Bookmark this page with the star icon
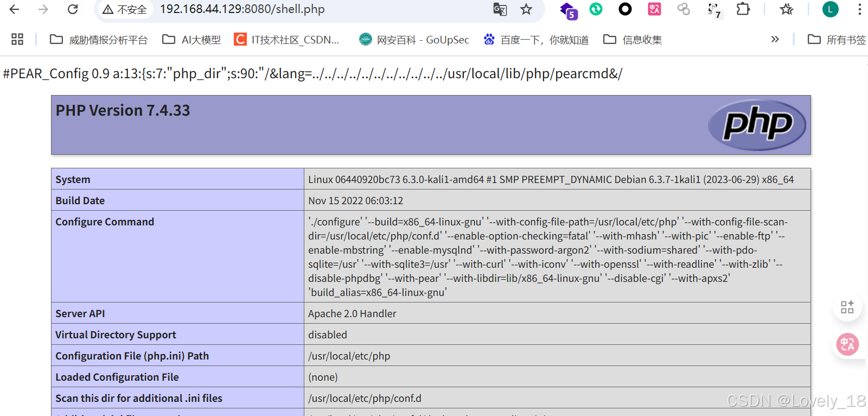Viewport: 868px width, 416px height. (x=526, y=9)
